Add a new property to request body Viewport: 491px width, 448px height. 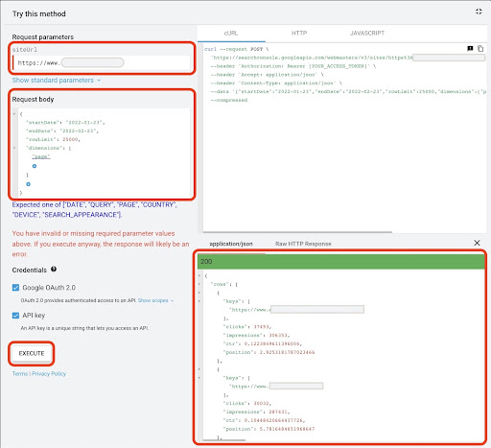pyautogui.click(x=28, y=184)
